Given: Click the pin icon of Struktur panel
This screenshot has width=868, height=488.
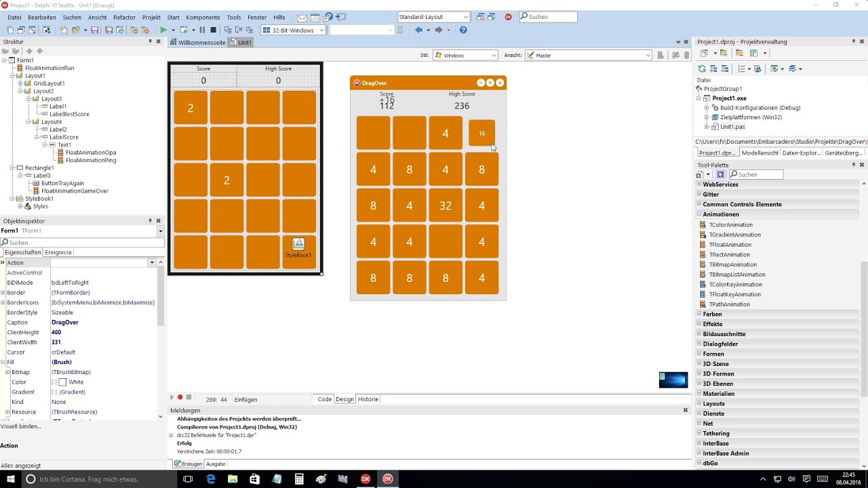Looking at the screenshot, I should click(x=151, y=41).
